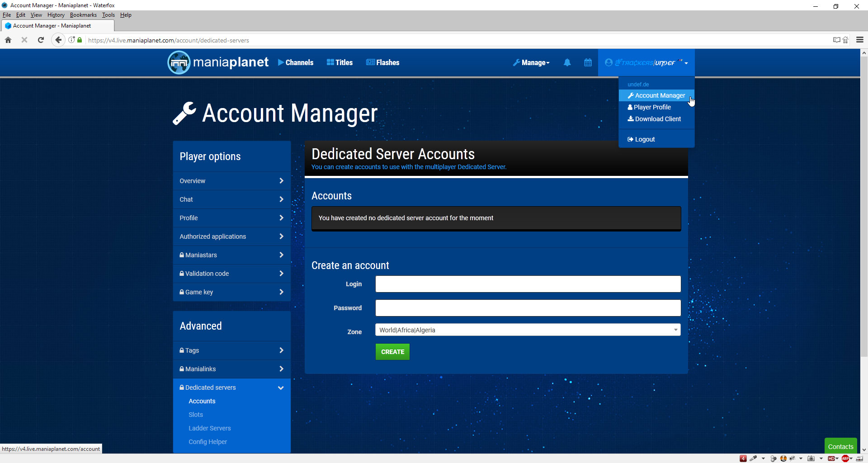Toggle the user account dropdown arrow
The image size is (868, 463).
point(686,63)
